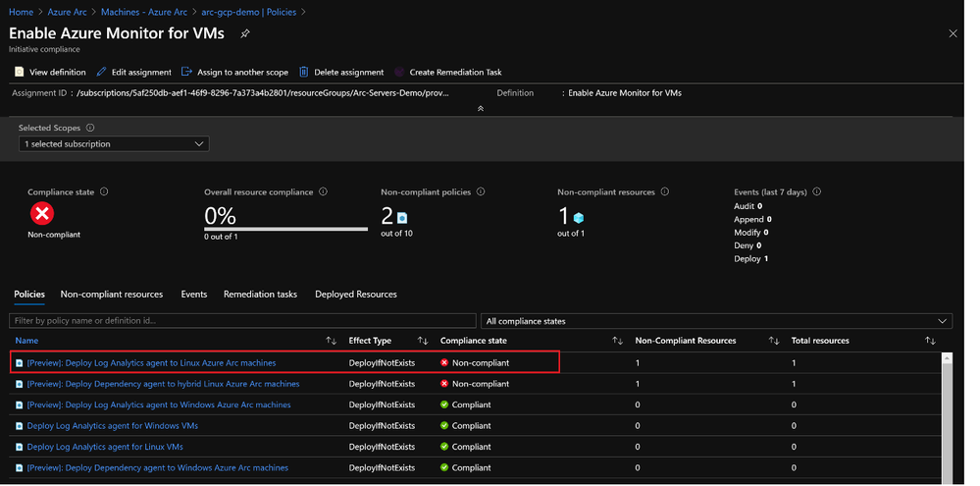Collapse the assignment details section chevron
This screenshot has width=980, height=486.
[x=481, y=108]
